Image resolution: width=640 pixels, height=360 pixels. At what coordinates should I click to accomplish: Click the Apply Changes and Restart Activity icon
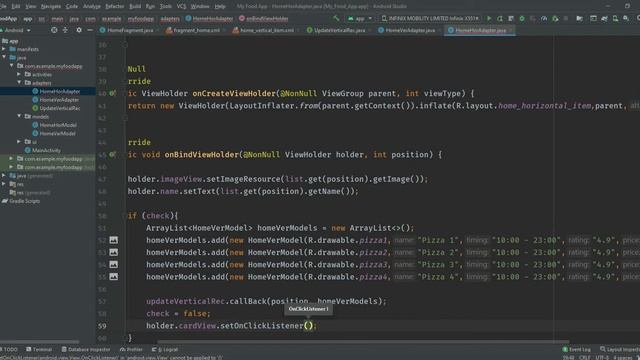500,18
